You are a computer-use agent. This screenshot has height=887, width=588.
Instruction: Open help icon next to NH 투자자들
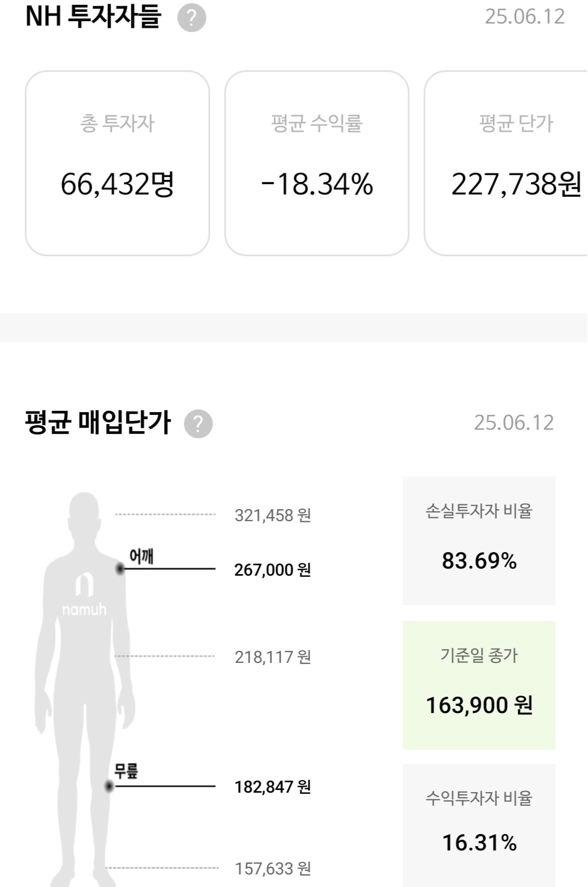[x=192, y=18]
